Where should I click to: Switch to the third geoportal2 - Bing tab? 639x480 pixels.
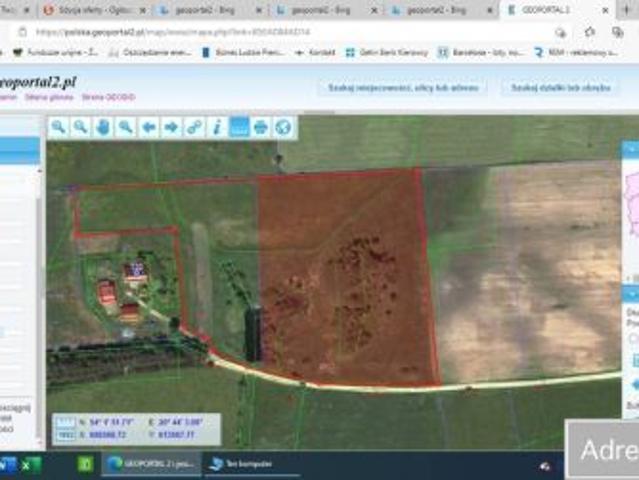[x=443, y=10]
